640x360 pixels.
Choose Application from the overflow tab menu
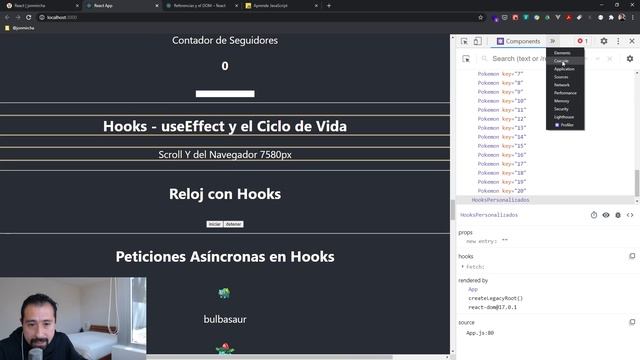point(565,69)
